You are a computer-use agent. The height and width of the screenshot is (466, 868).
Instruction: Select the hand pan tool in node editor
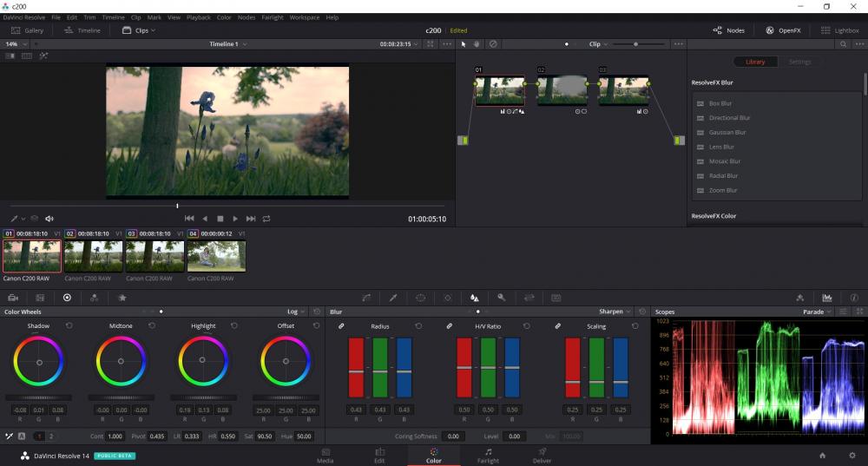pyautogui.click(x=477, y=43)
